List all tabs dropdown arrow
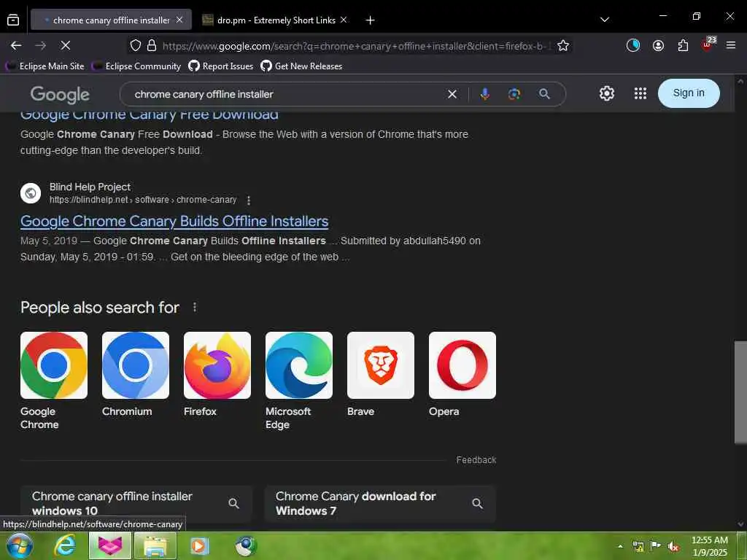The width and height of the screenshot is (747, 560). tap(605, 20)
